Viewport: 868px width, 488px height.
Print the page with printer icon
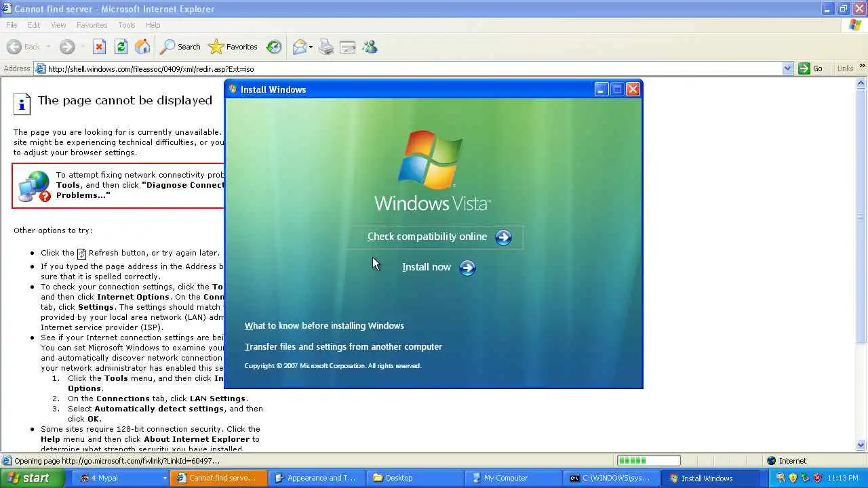[x=326, y=47]
